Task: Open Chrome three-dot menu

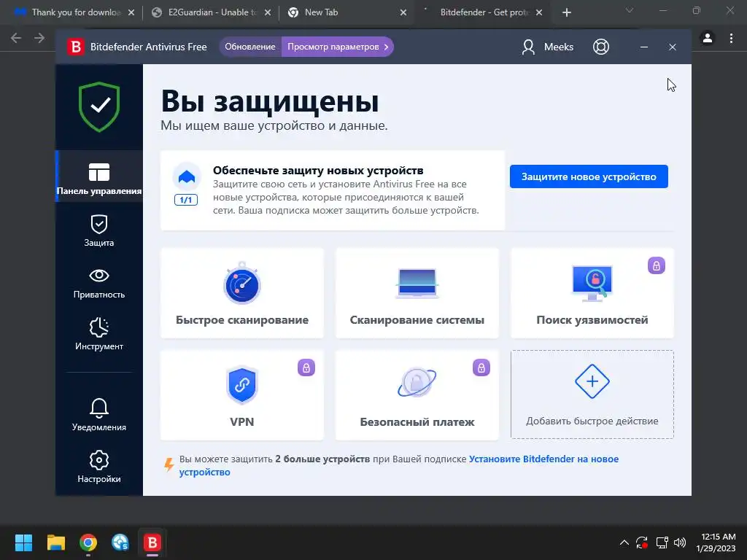Action: [x=731, y=38]
